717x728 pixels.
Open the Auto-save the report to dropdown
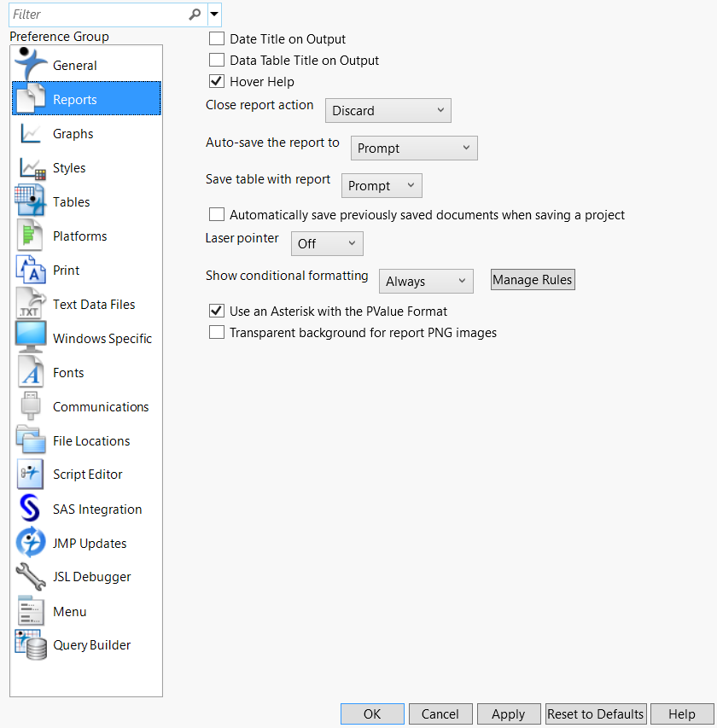point(414,149)
